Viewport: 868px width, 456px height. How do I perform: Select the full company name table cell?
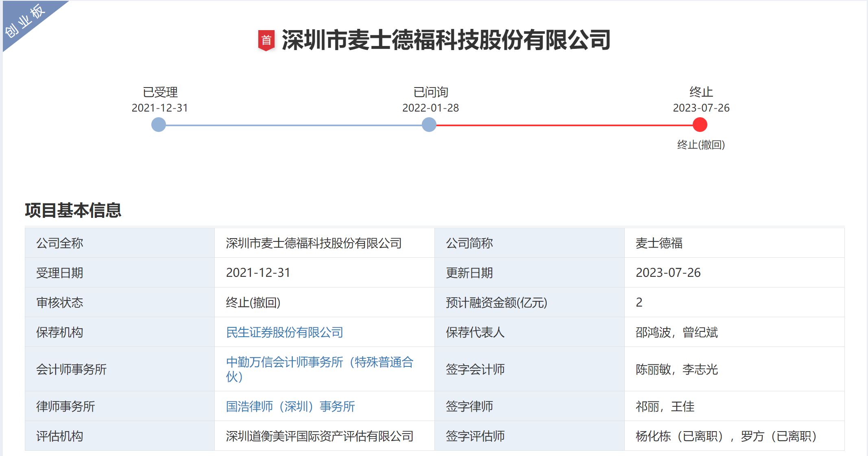[x=325, y=243]
